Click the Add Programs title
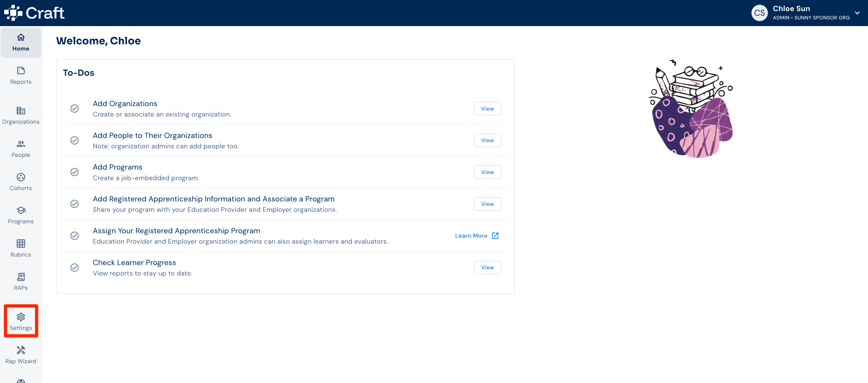Screen dimensions: 868x383 (x=118, y=167)
